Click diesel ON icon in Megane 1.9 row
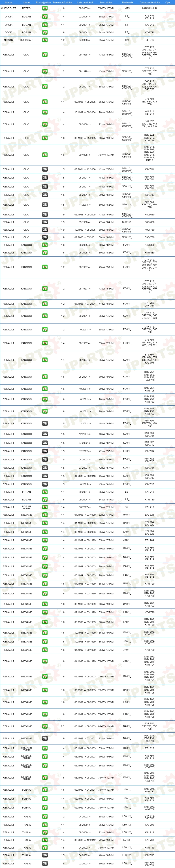The width and height of the screenshot is (175, 868). (x=45, y=738)
